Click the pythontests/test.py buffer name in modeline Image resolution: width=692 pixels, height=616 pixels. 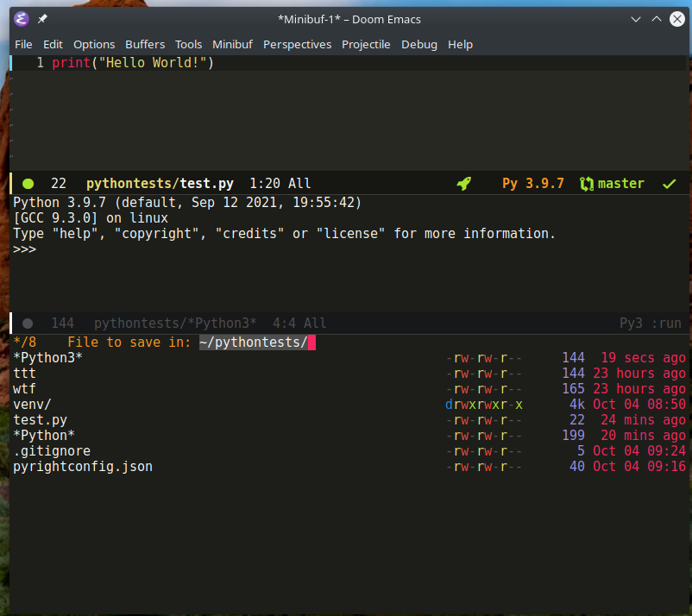(x=160, y=184)
